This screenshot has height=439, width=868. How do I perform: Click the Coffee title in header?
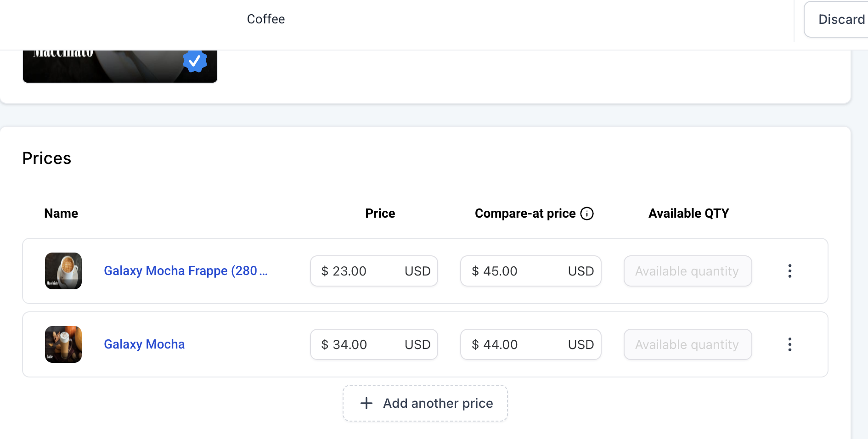(265, 19)
